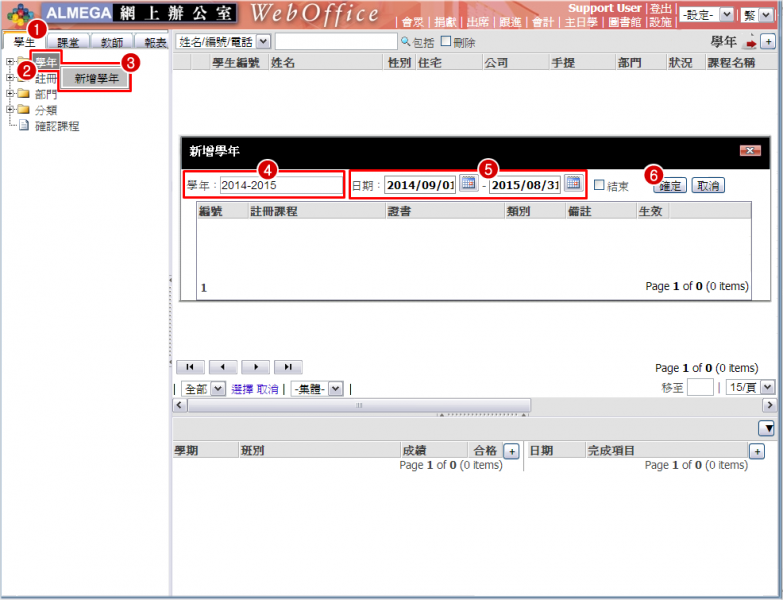Viewport: 783px width, 600px height.
Task: Open calendar picker for start date 2014/09/01
Action: (x=468, y=183)
